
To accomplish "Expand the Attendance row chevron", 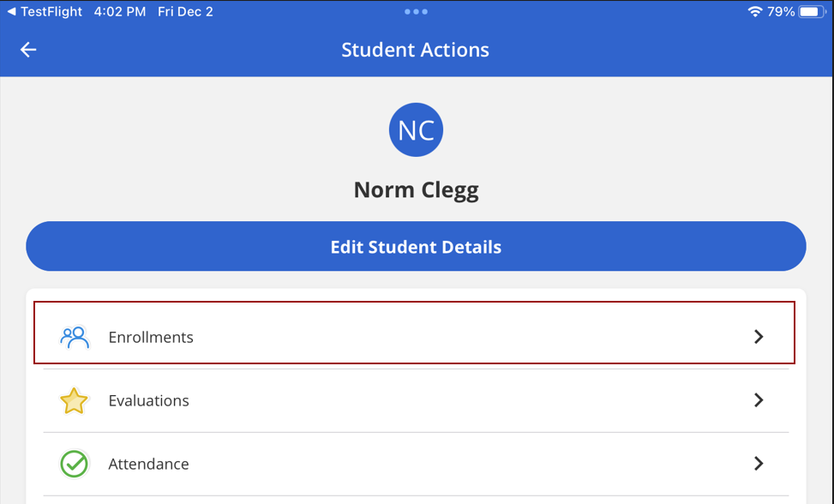I will coord(759,463).
